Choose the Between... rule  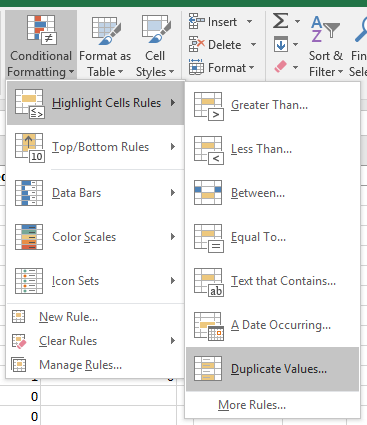tap(272, 193)
